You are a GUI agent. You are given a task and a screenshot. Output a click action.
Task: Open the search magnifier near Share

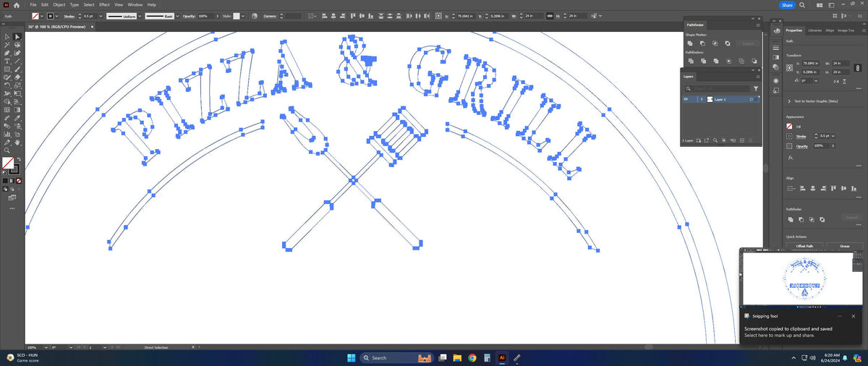pos(802,5)
